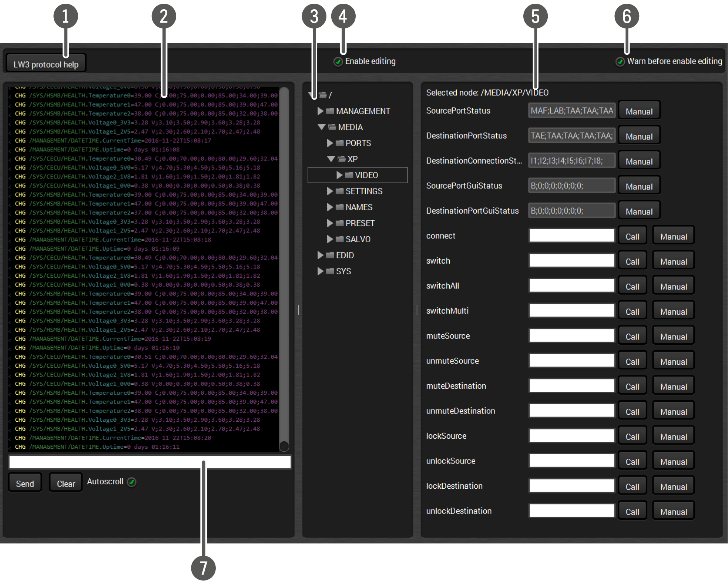
Task: Click the unmuteDestination parameter field
Action: point(572,411)
